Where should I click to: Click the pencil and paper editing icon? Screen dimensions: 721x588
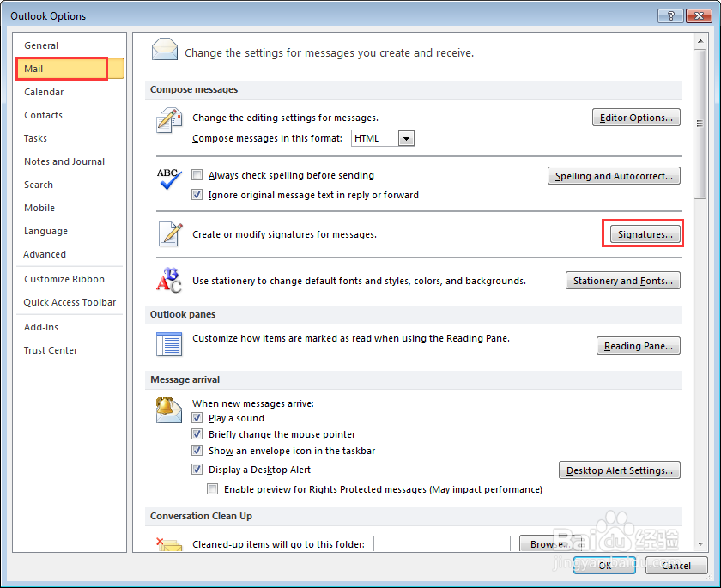pyautogui.click(x=169, y=120)
